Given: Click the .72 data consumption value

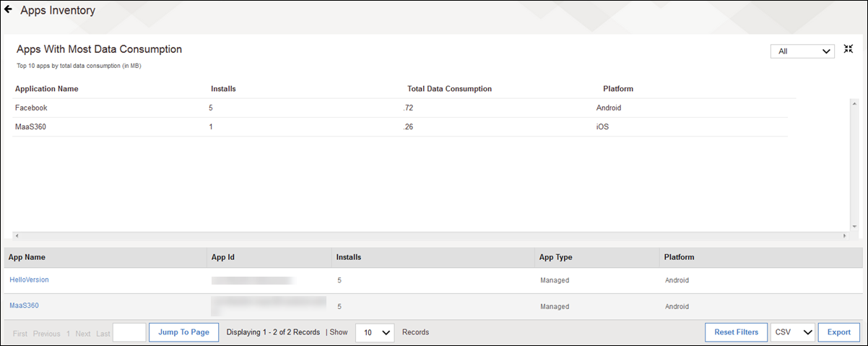Looking at the screenshot, I should [x=408, y=108].
